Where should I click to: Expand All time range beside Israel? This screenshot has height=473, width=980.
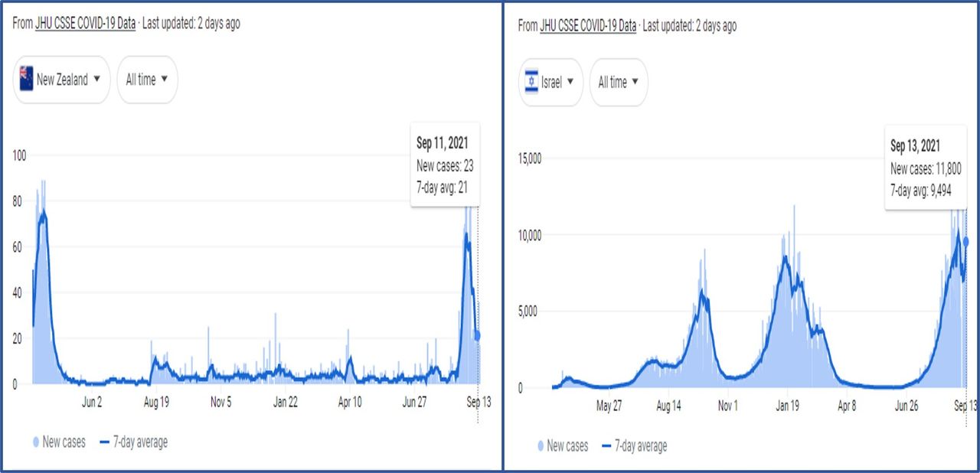click(x=619, y=82)
